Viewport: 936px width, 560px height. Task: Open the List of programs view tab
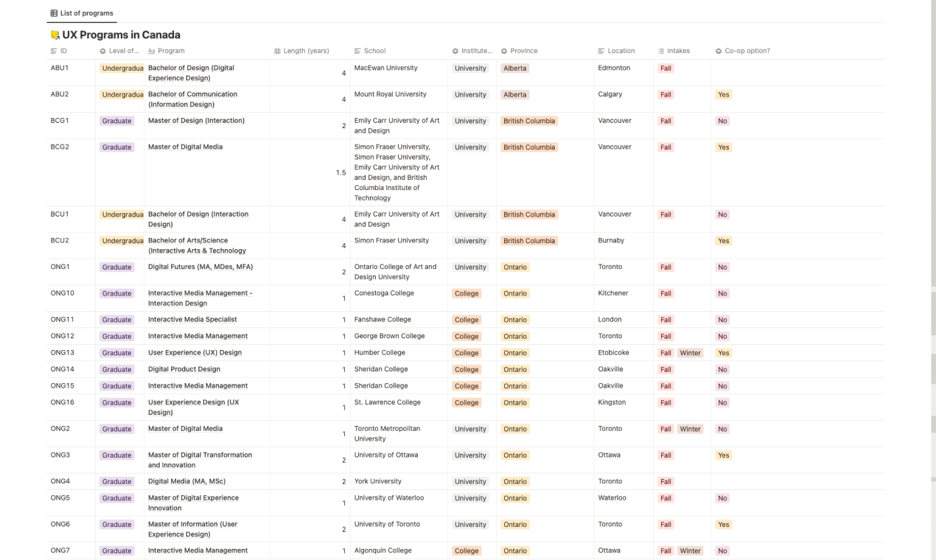point(81,13)
